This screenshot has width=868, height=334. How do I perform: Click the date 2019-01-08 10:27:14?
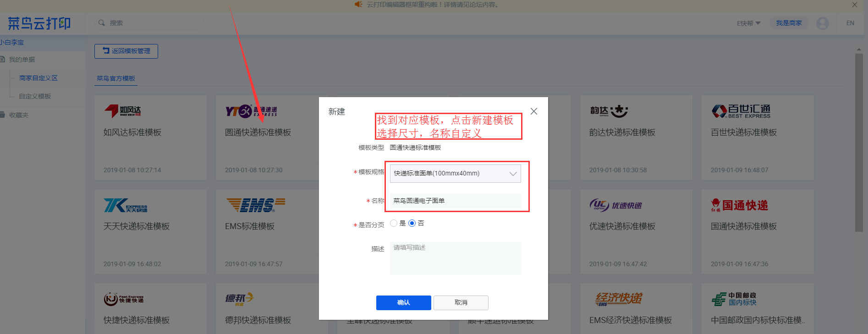coord(132,170)
